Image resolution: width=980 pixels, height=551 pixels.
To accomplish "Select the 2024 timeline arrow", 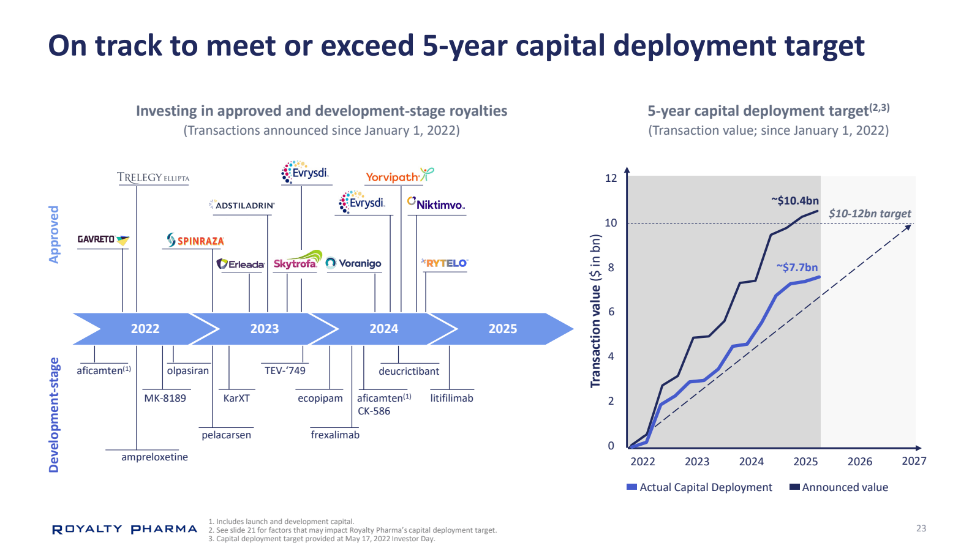I will tap(384, 329).
